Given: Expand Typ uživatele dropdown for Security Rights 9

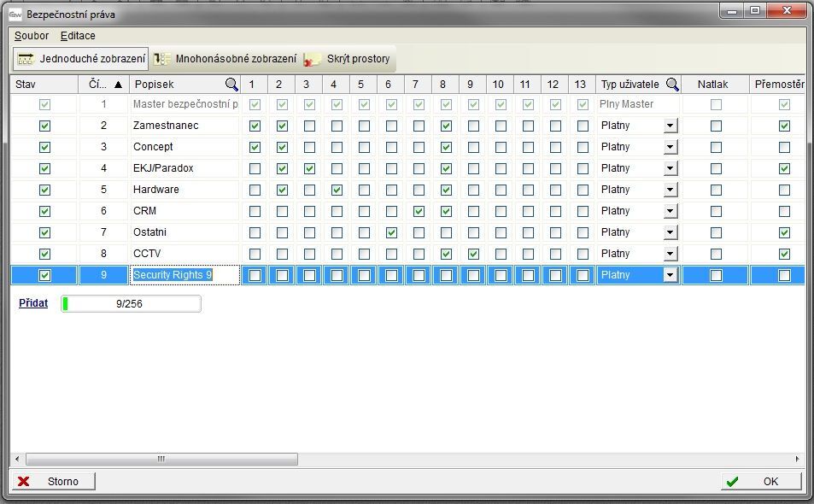Looking at the screenshot, I should 670,275.
